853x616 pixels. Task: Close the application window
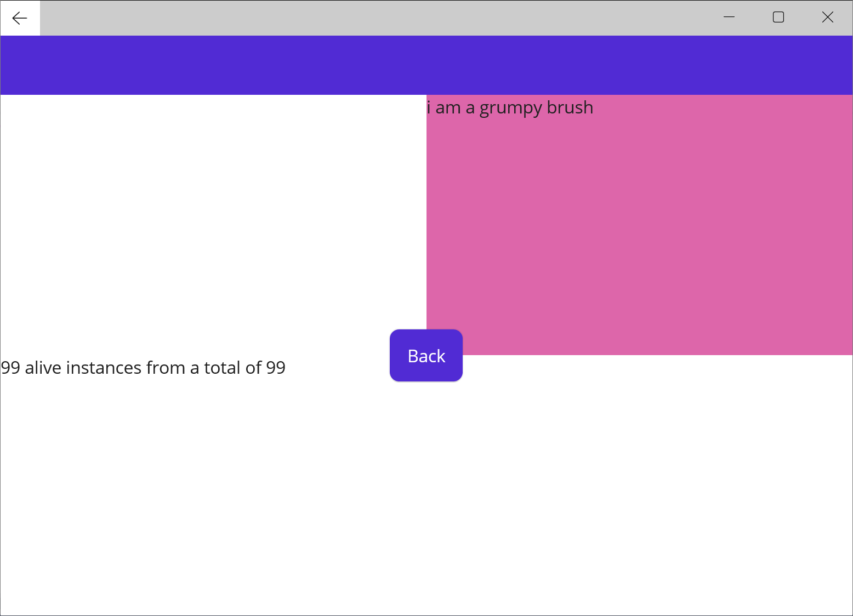[827, 17]
